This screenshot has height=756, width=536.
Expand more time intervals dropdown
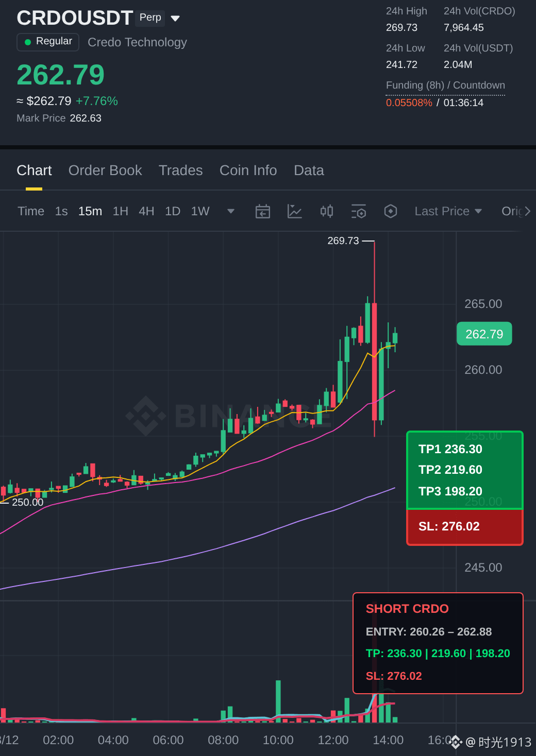click(x=231, y=211)
